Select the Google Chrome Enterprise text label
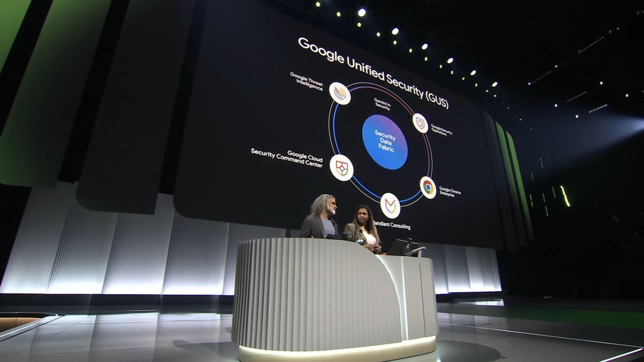The height and width of the screenshot is (362, 644). pos(450,191)
